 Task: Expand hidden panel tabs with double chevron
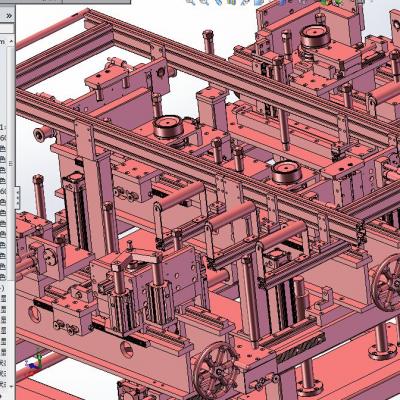coord(9,15)
